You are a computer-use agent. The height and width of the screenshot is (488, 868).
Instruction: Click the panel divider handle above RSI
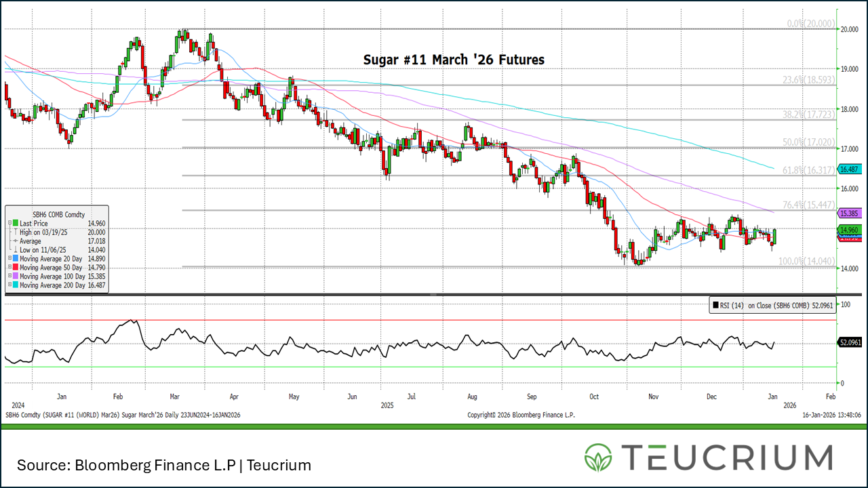pyautogui.click(x=434, y=295)
